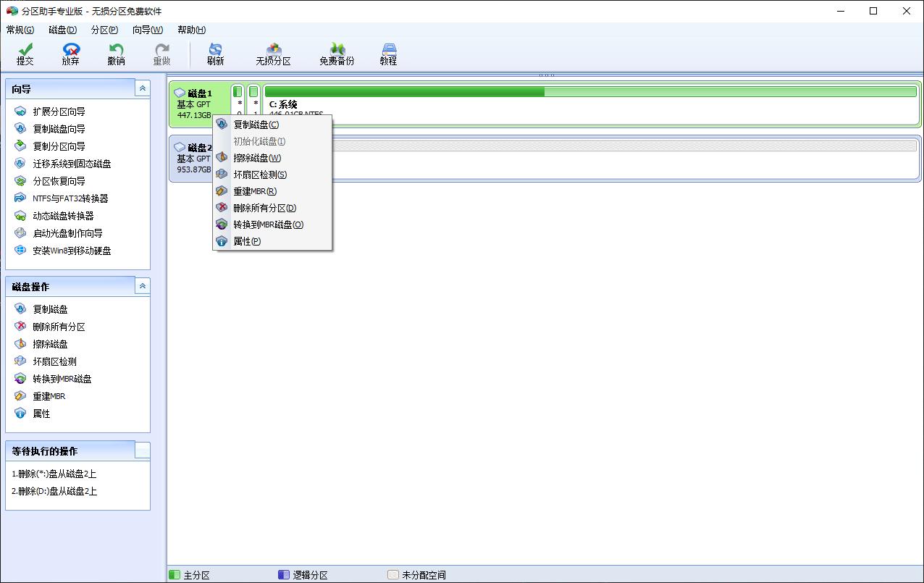Collapse the 向导 panel

click(x=142, y=88)
